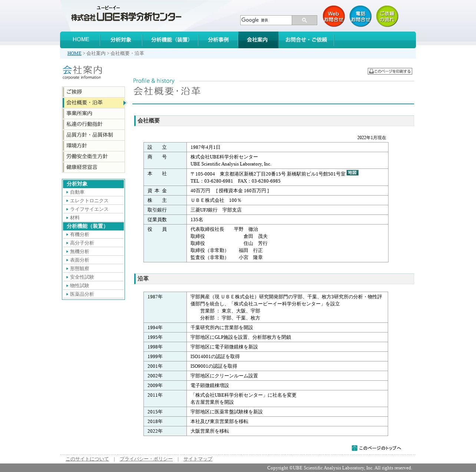Select 環境方針 in the side menu

(93, 146)
